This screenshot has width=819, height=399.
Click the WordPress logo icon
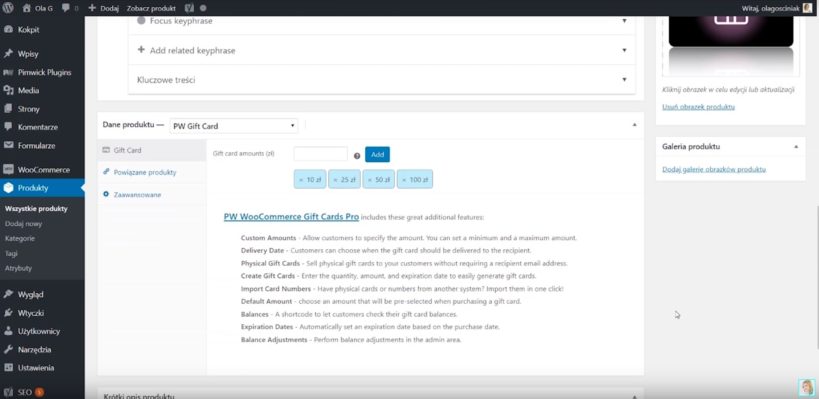[x=8, y=8]
